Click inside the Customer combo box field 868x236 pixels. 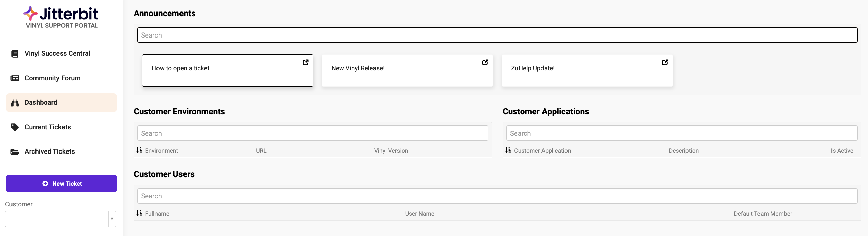pyautogui.click(x=57, y=219)
